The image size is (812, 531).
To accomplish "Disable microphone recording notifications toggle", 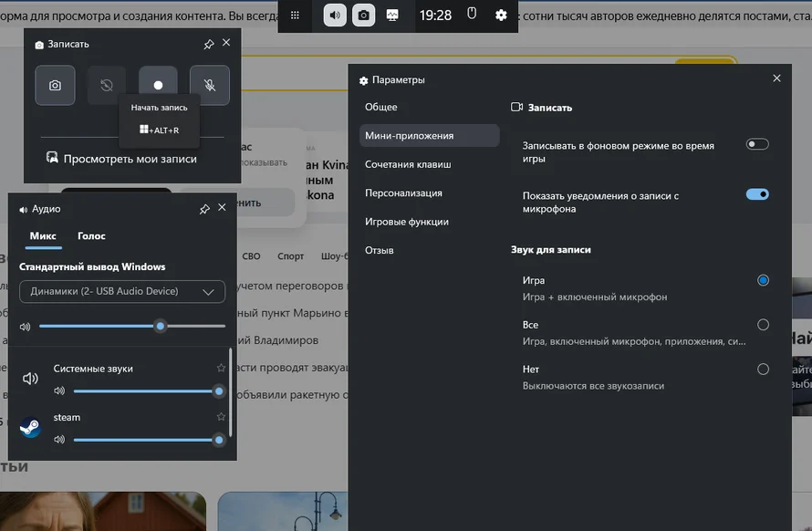I will [757, 194].
